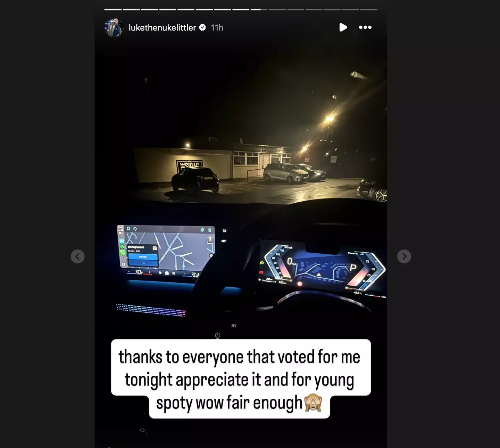Screen dimensions: 500x448
Task: Click the rainbow ambient light strip in photo
Action: (x=150, y=310)
